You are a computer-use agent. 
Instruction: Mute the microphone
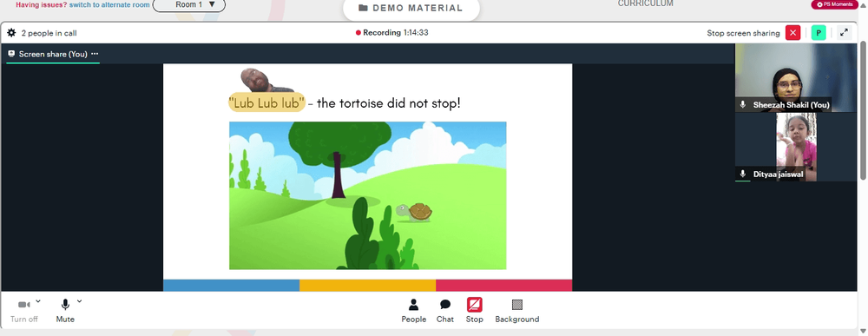coord(65,311)
